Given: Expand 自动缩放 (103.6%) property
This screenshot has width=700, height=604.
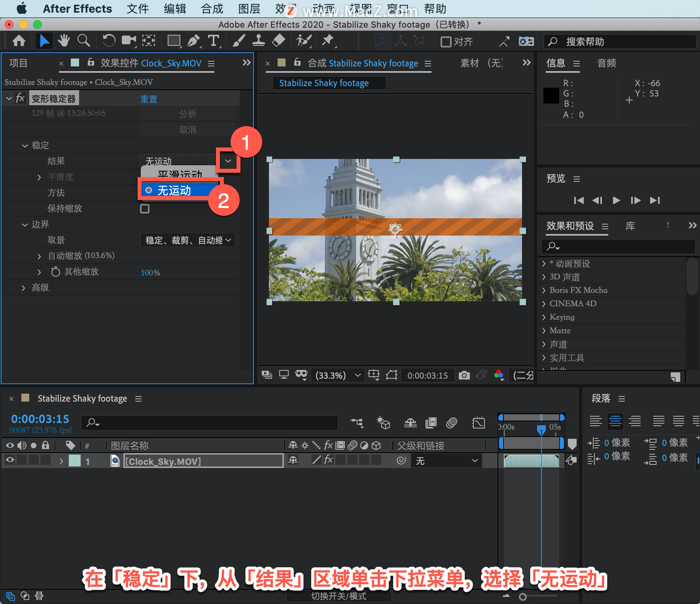Looking at the screenshot, I should click(39, 256).
